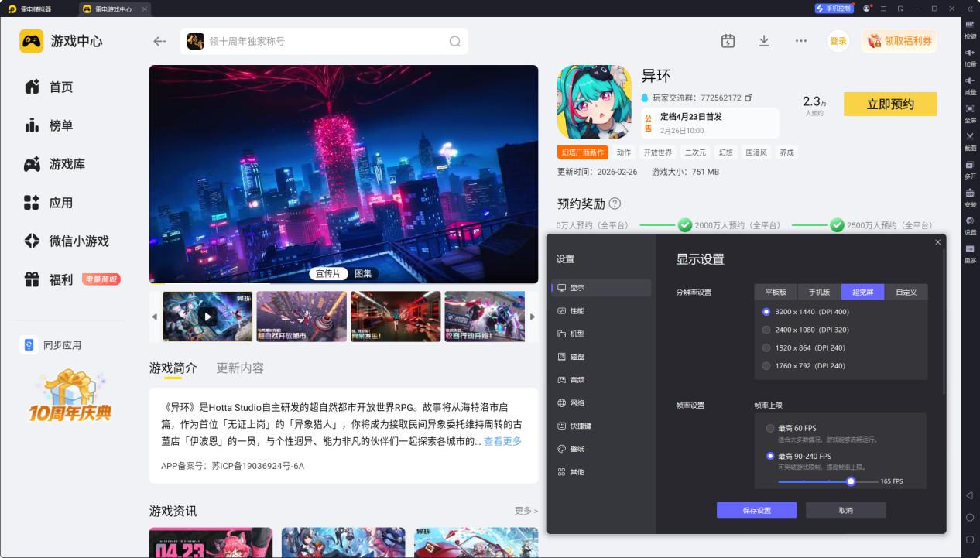This screenshot has height=558, width=980.
Task: Open 其他 other settings category
Action: (x=601, y=472)
